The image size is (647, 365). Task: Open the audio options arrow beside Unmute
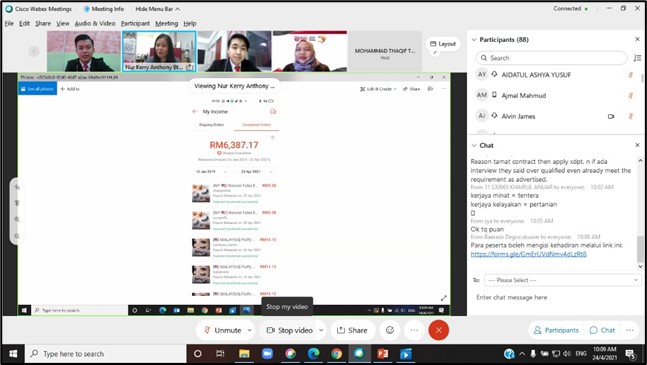[x=249, y=330]
